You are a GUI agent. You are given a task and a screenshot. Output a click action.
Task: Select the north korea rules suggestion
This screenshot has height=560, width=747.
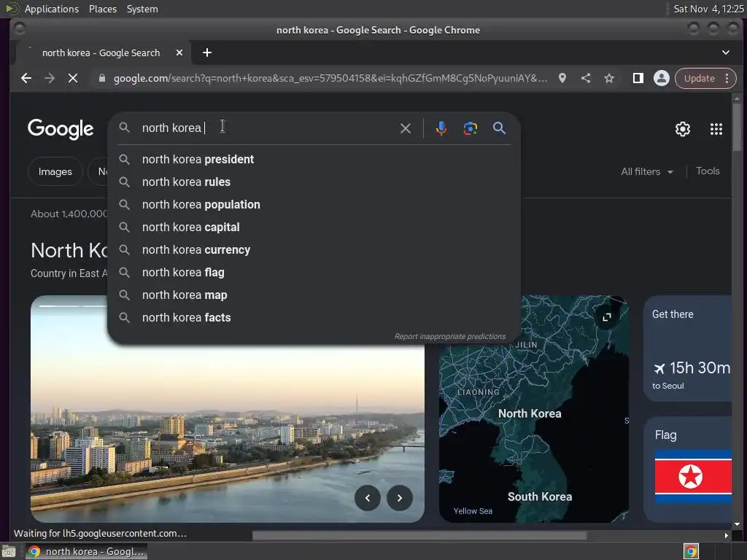pos(314,182)
